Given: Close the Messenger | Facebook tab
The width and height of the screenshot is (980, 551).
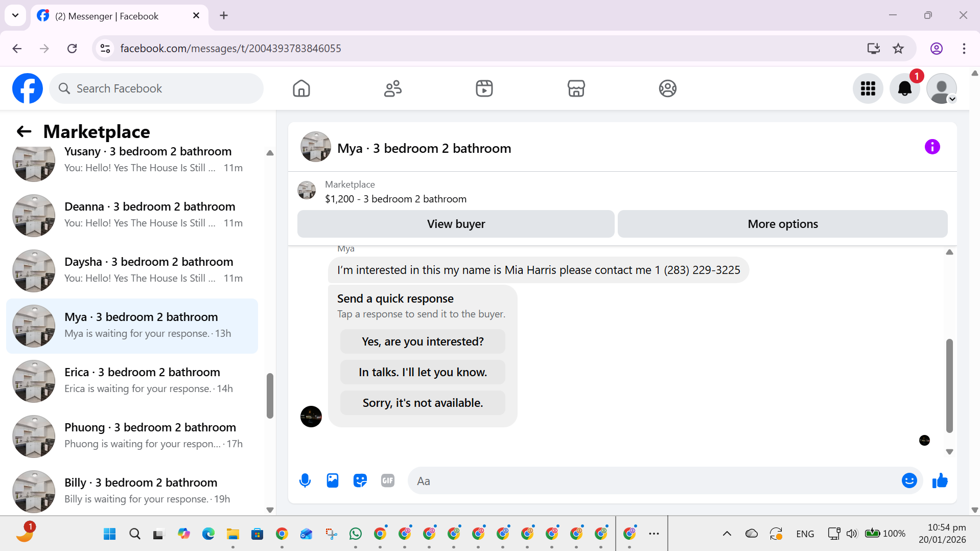Looking at the screenshot, I should [196, 16].
